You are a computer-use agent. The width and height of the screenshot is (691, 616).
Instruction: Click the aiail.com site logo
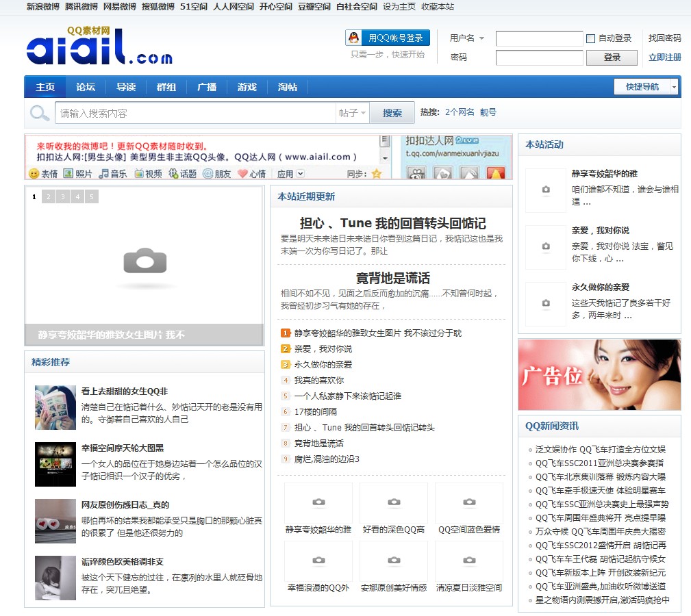point(99,46)
